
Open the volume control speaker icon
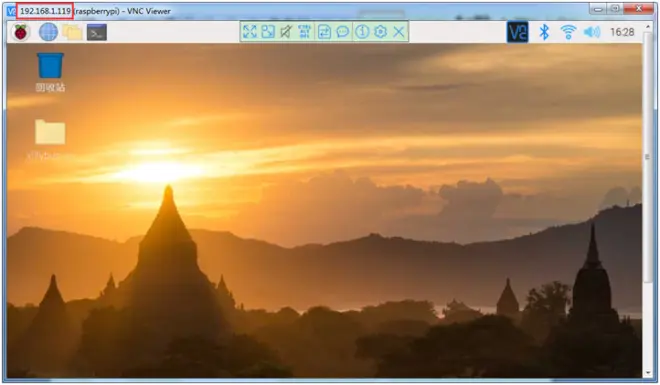(592, 32)
